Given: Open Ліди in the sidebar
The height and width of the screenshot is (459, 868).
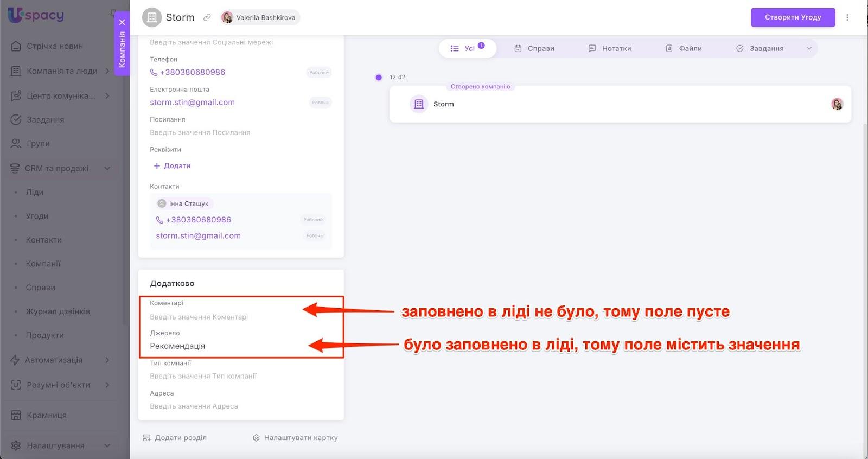Looking at the screenshot, I should 35,192.
